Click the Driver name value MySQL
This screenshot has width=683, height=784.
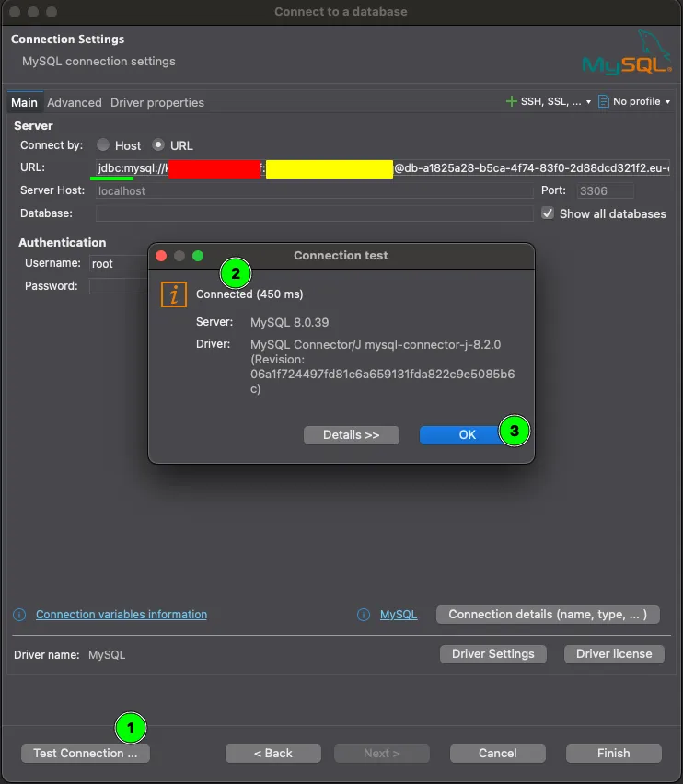coord(107,654)
